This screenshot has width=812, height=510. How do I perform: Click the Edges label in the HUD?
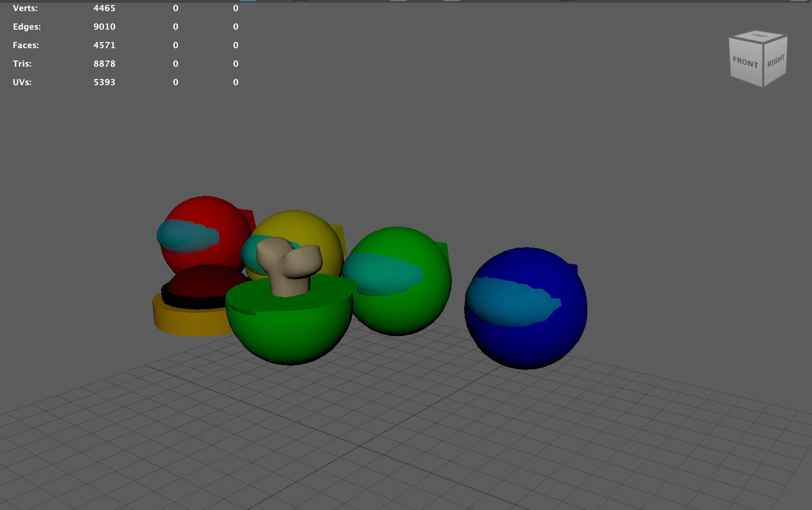coord(27,27)
